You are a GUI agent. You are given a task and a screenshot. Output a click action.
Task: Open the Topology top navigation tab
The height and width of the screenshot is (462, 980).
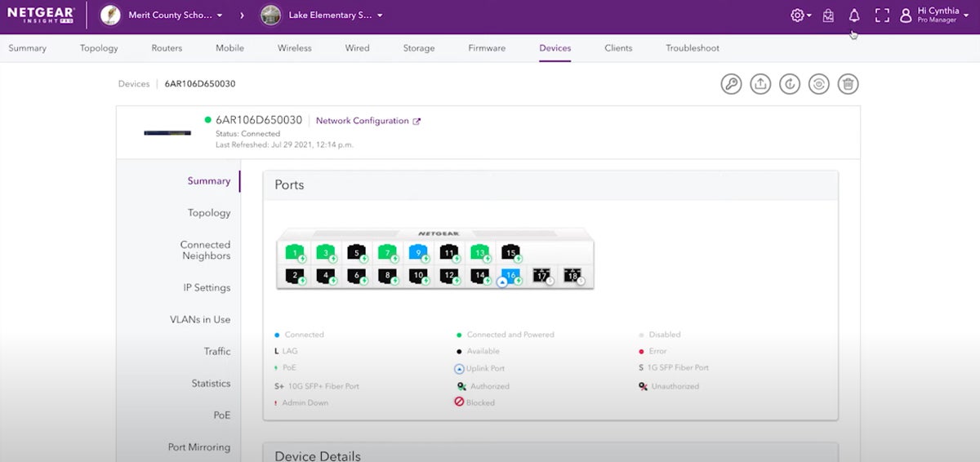click(x=99, y=48)
